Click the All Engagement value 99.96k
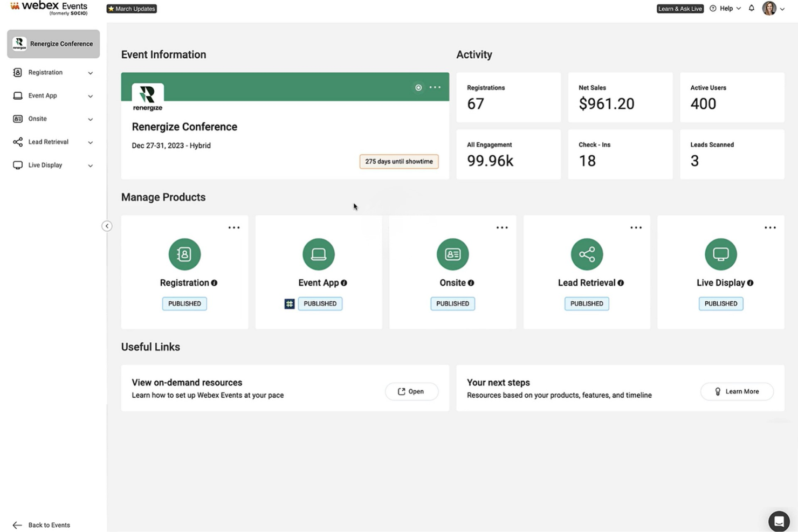 [490, 161]
